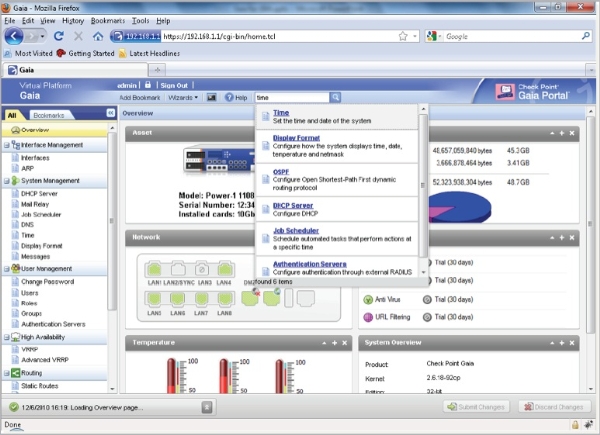Open the Wizards dropdown
The width and height of the screenshot is (600, 435).
(x=183, y=98)
